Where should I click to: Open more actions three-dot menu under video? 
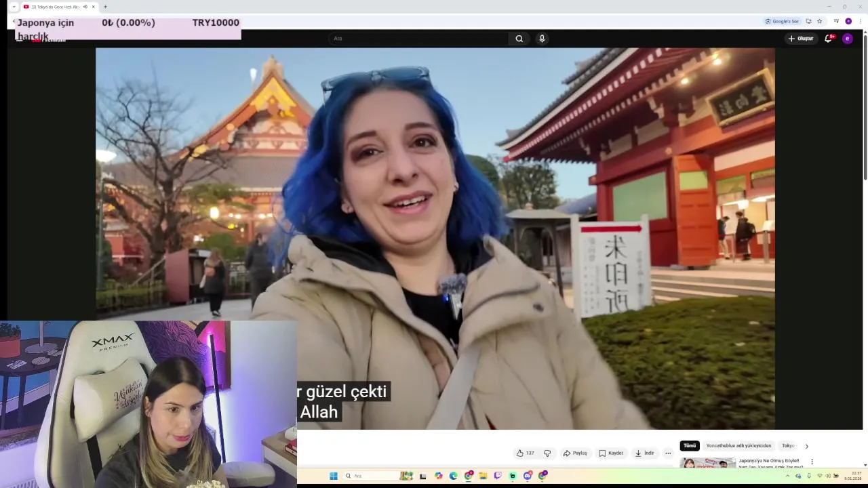point(668,453)
